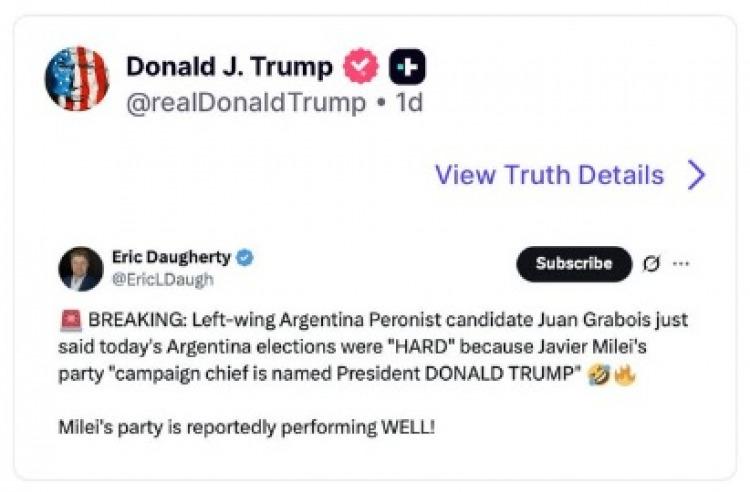Open the three-dot more options menu
This screenshot has width=750, height=492.
[681, 264]
